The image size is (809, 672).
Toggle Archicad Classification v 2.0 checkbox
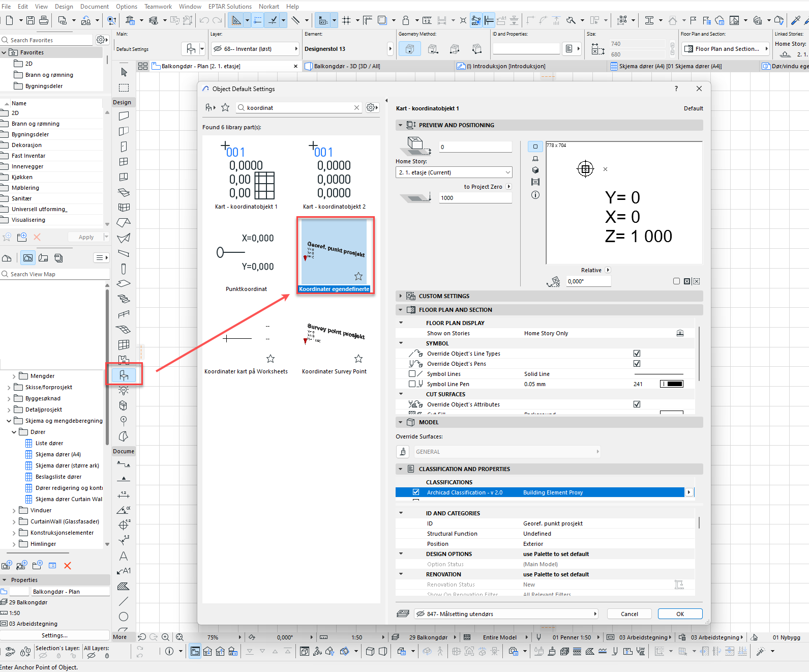click(416, 492)
